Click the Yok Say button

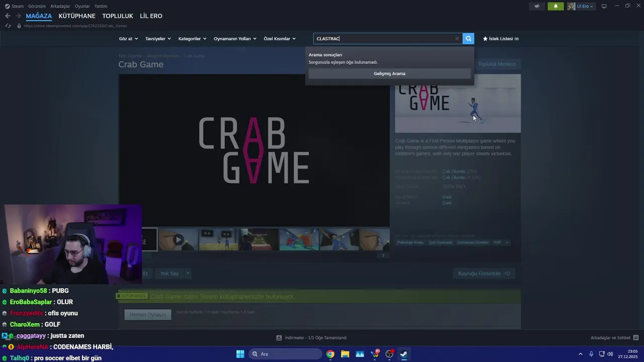coord(170,274)
